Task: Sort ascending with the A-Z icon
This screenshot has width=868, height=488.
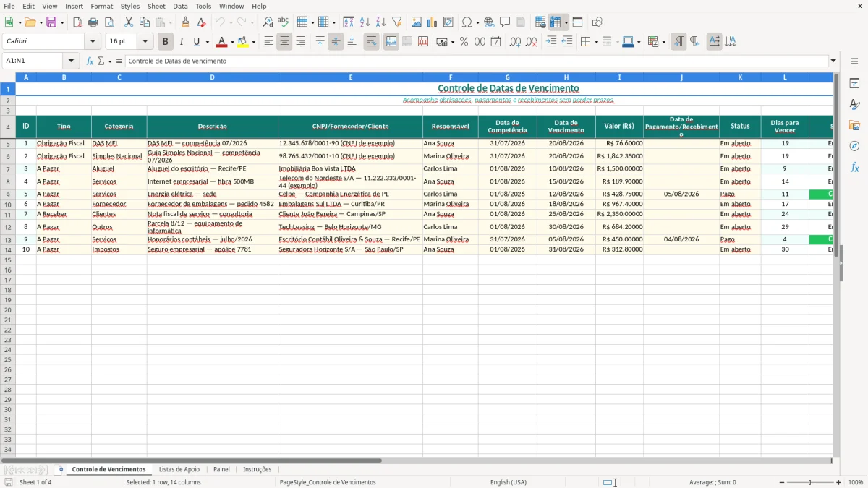Action: click(x=365, y=22)
